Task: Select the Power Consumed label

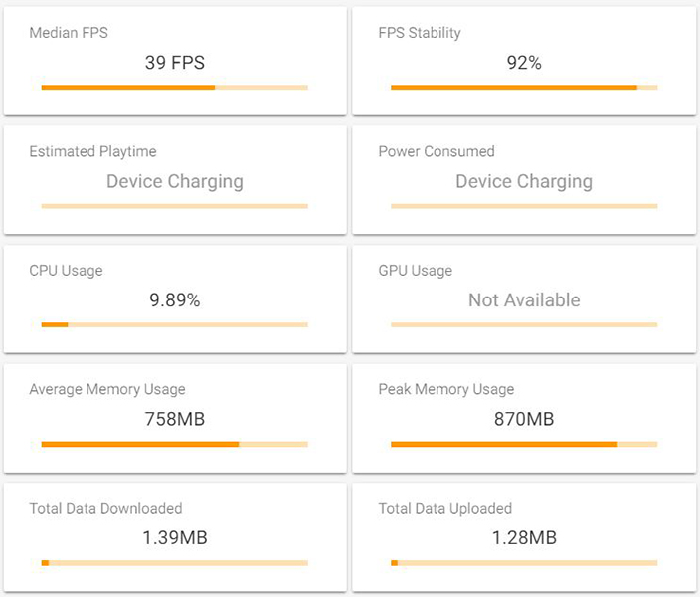Action: pyautogui.click(x=437, y=151)
